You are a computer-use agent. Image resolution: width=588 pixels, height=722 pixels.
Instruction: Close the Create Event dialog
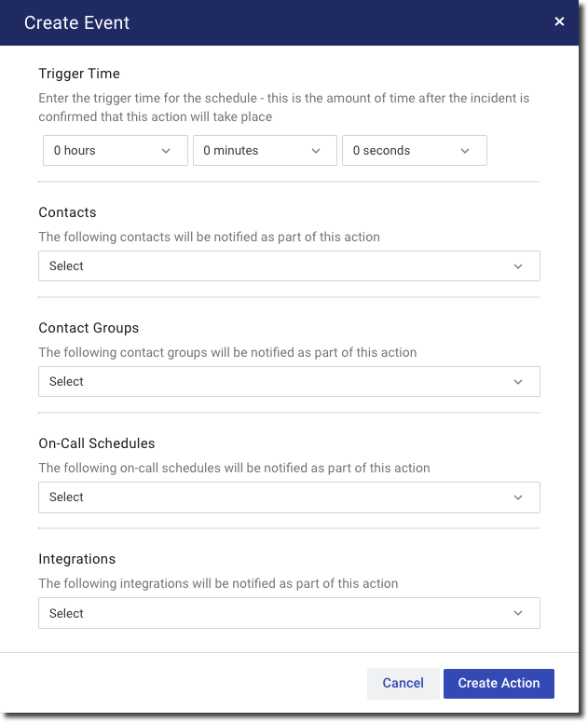pyautogui.click(x=559, y=21)
